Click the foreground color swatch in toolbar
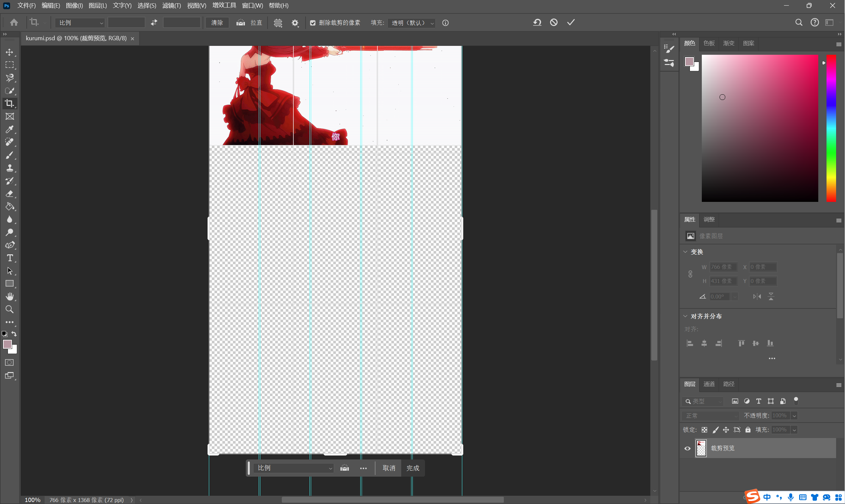 click(x=8, y=344)
